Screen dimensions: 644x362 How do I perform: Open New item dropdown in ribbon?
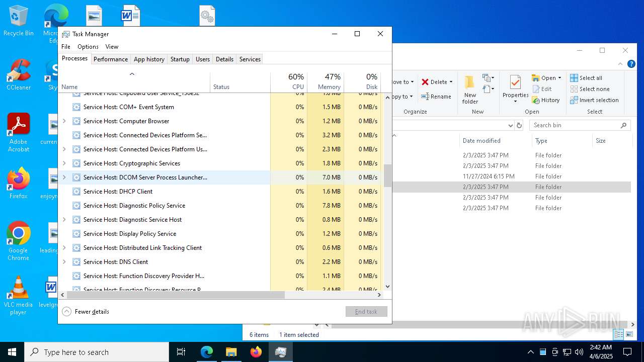[488, 78]
